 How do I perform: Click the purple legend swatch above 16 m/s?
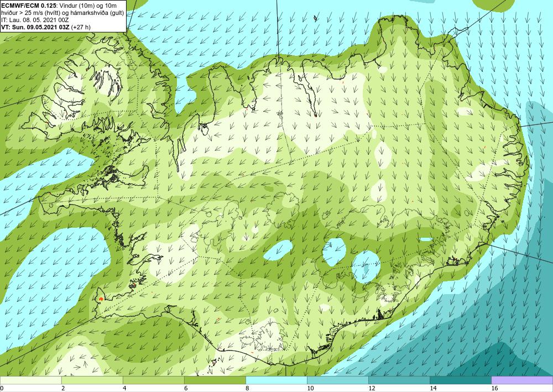[522, 380]
